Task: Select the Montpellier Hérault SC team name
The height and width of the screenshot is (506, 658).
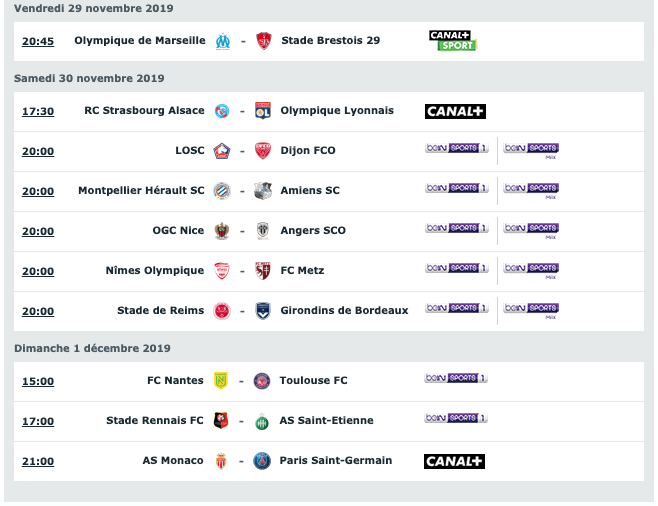Action: pos(141,190)
